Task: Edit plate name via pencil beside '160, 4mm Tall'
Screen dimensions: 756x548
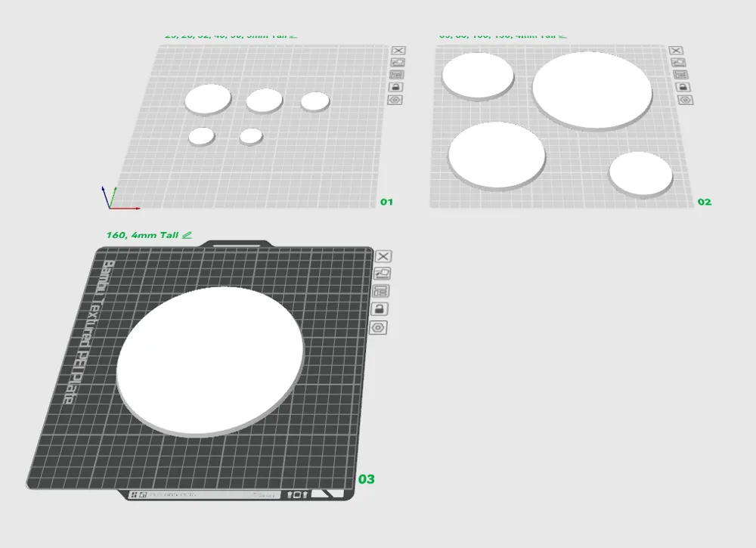Action: (187, 235)
